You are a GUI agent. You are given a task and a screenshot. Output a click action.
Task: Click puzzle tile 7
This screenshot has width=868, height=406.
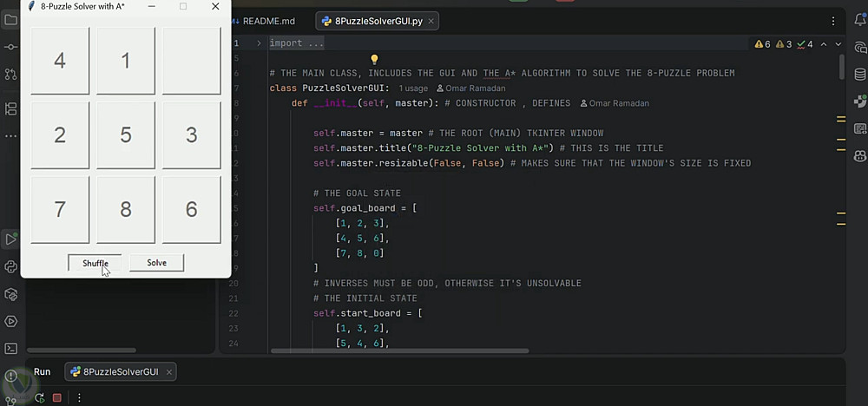tap(60, 210)
